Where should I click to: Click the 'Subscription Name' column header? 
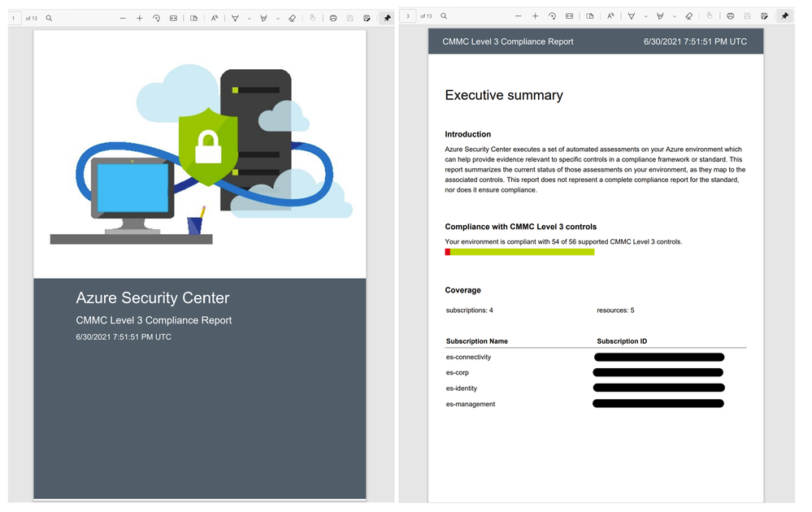pyautogui.click(x=476, y=341)
